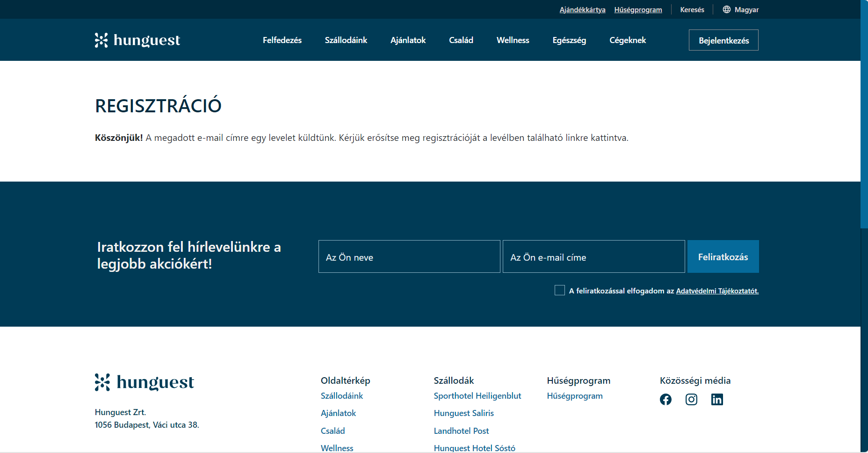Select Cégeknek in the navigation
This screenshot has height=453, width=868.
click(x=628, y=40)
